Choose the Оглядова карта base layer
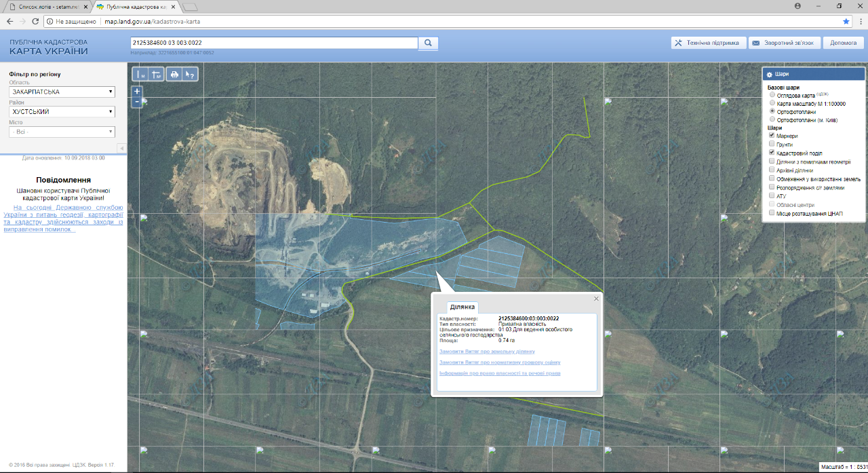This screenshot has width=868, height=473. 772,95
